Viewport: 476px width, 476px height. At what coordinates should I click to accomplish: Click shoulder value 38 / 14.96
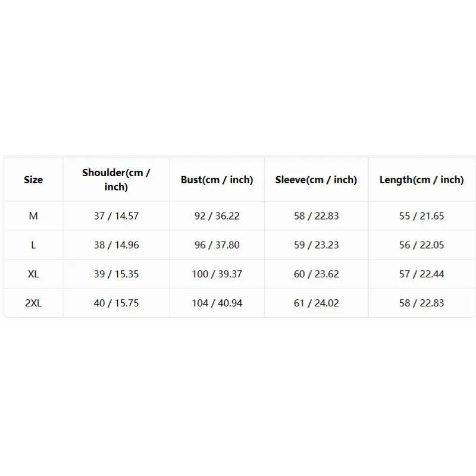pyautogui.click(x=116, y=245)
